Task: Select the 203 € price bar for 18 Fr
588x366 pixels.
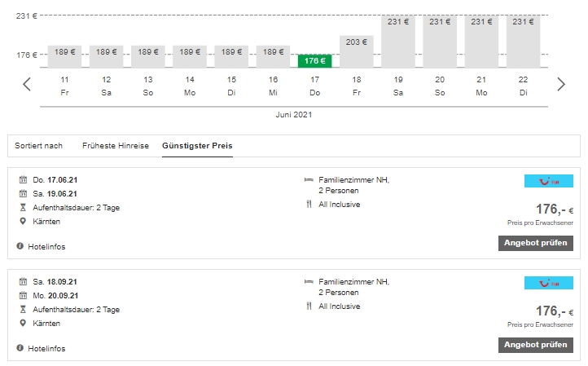Action: click(x=356, y=51)
